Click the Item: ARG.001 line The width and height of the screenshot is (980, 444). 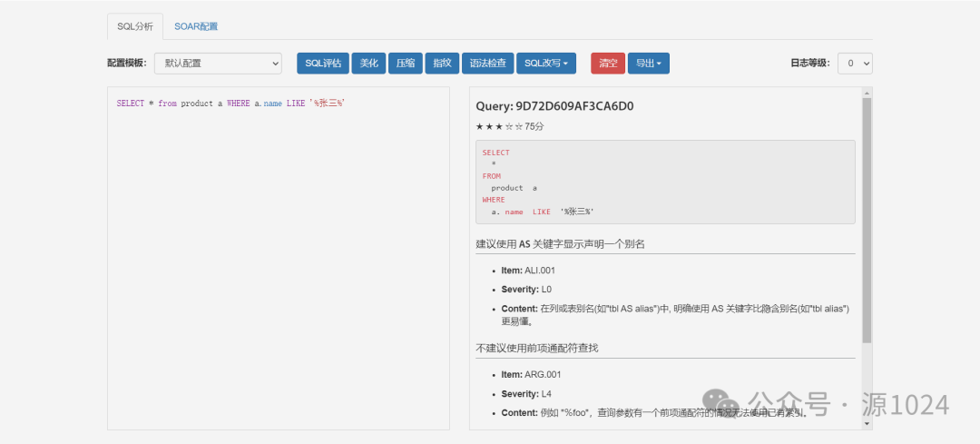(531, 375)
